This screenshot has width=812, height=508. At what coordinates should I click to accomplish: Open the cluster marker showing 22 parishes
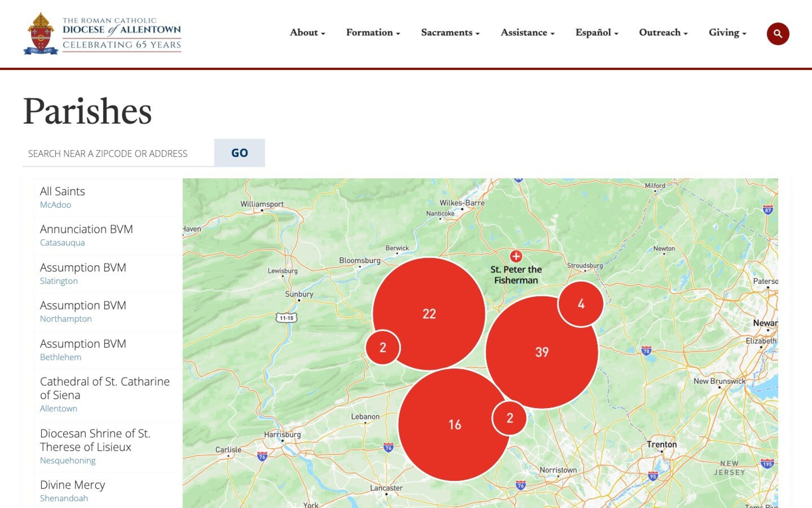click(x=429, y=314)
